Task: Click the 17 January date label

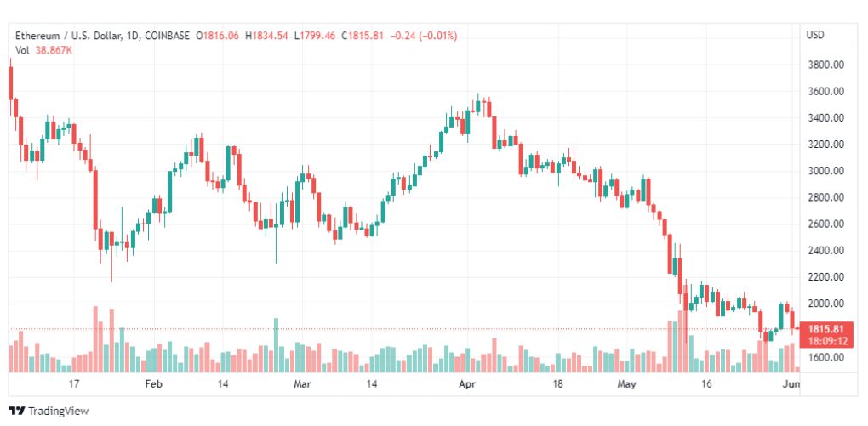Action: (x=73, y=384)
